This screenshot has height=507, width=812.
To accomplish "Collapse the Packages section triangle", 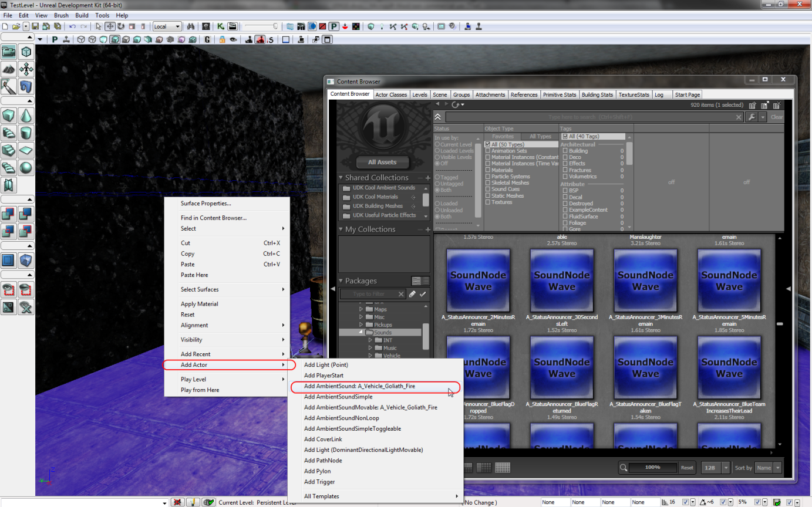I will [341, 281].
